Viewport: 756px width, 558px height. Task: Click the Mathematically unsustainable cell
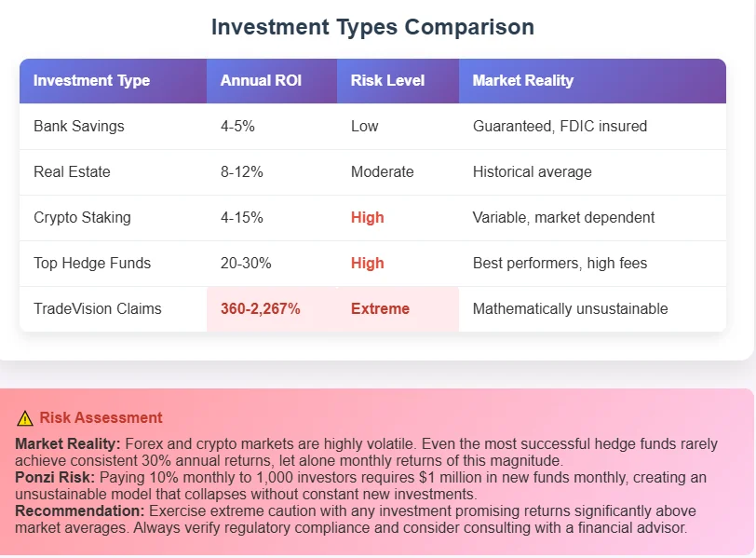click(570, 308)
